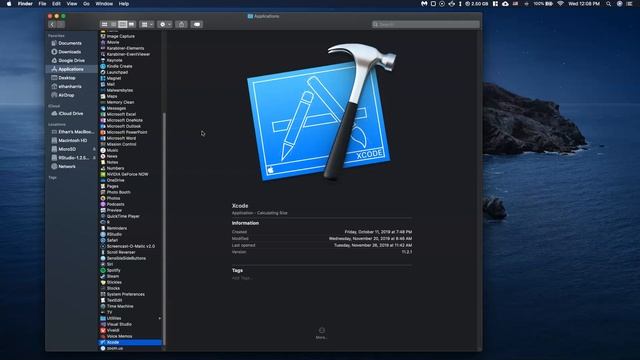Expand the Utilities folder arrow
This screenshot has width=640, height=360.
[160, 318]
